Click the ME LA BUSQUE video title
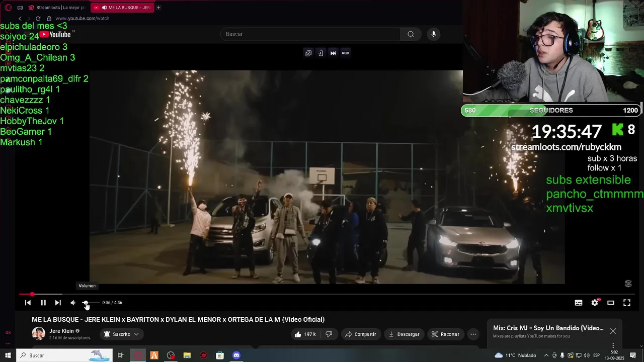 (178, 319)
